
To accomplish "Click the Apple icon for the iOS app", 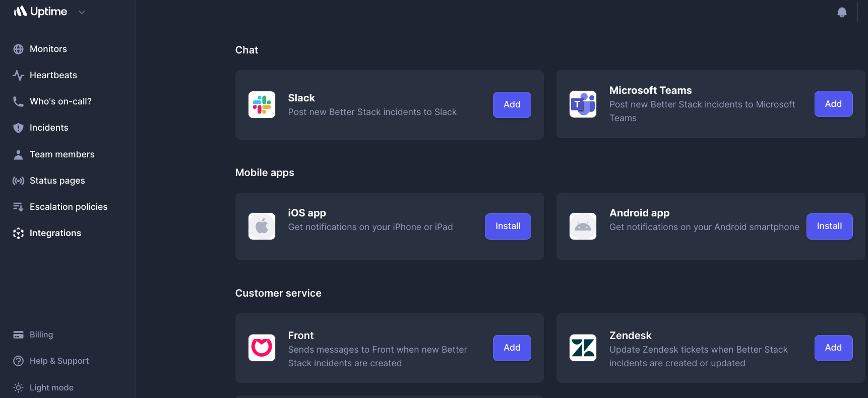I will pyautogui.click(x=262, y=226).
